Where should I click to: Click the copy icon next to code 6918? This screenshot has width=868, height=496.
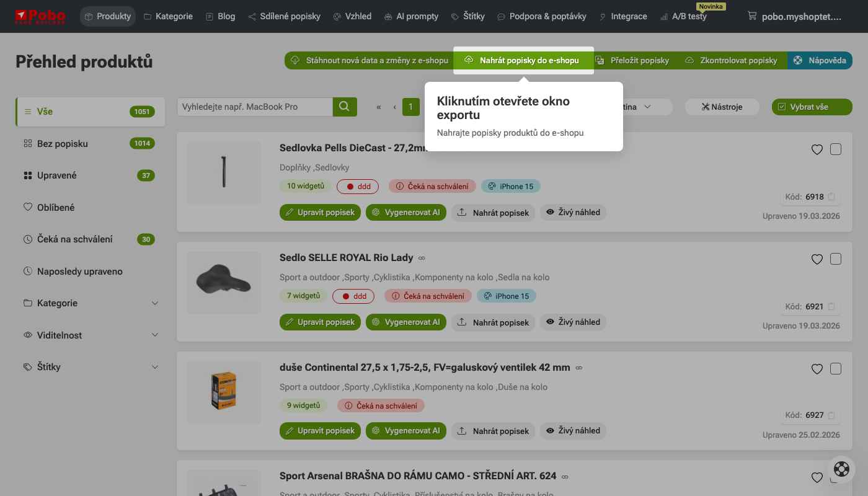[831, 196]
